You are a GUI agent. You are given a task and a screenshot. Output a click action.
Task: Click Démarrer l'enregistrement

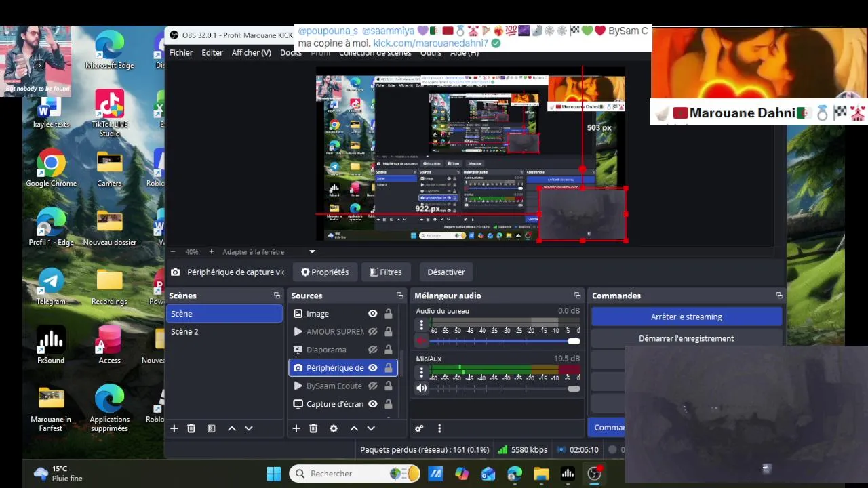click(686, 338)
